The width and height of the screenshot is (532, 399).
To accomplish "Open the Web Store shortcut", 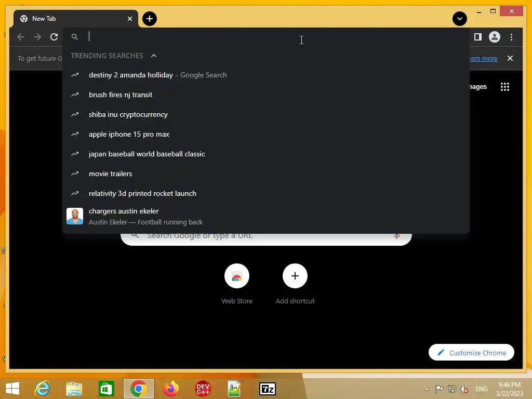I will pos(237,284).
